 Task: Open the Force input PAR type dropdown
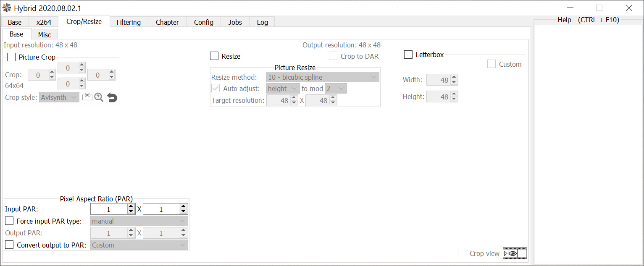[139, 221]
